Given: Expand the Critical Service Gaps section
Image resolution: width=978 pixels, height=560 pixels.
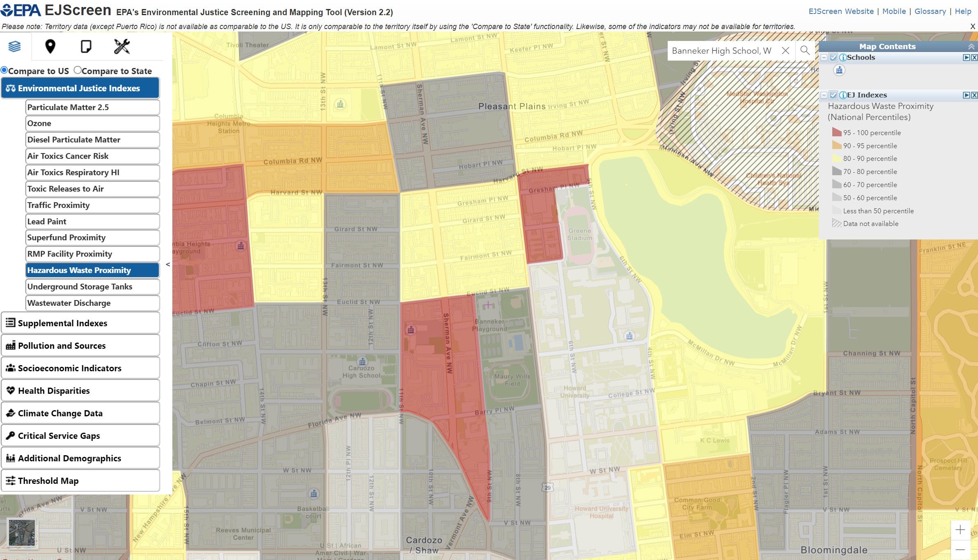Looking at the screenshot, I should click(x=80, y=436).
